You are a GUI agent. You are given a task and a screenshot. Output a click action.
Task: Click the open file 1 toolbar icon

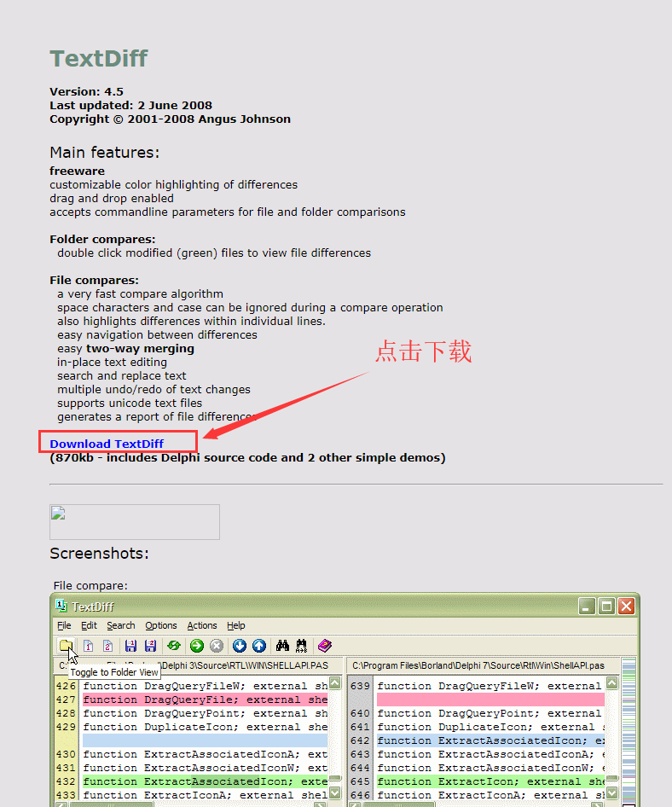(x=89, y=646)
